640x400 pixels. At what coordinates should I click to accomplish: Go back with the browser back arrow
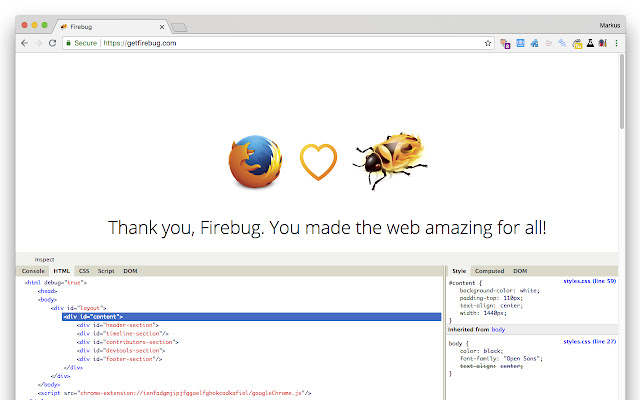click(24, 43)
